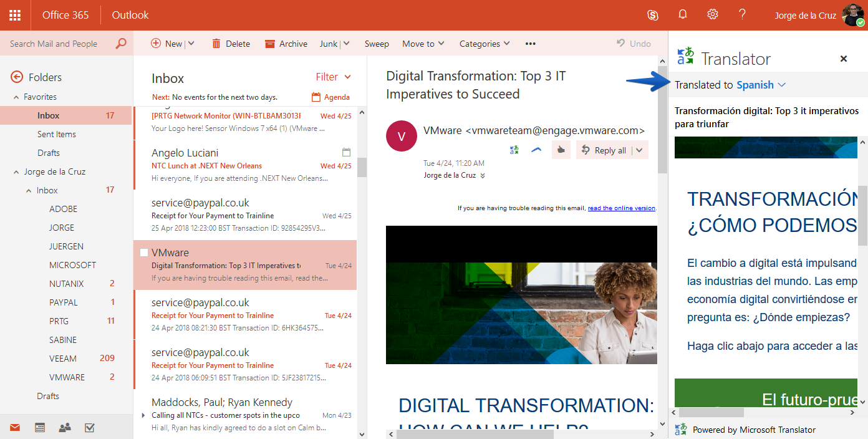This screenshot has width=868, height=439.
Task: Click the Translator icon in message header
Action: pyautogui.click(x=514, y=150)
